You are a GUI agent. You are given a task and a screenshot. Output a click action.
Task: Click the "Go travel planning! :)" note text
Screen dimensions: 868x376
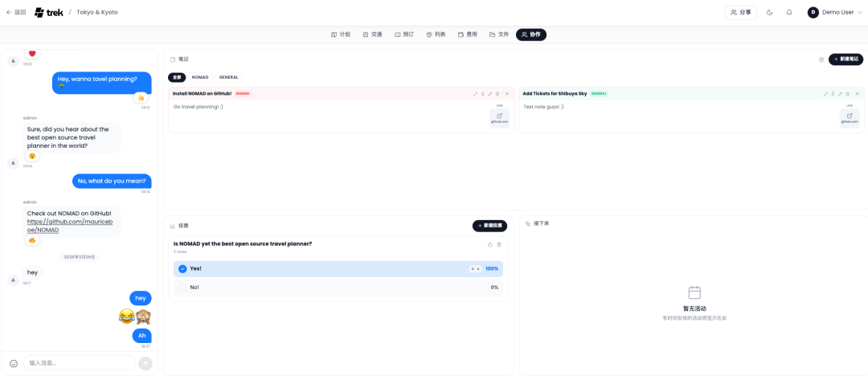coord(199,106)
